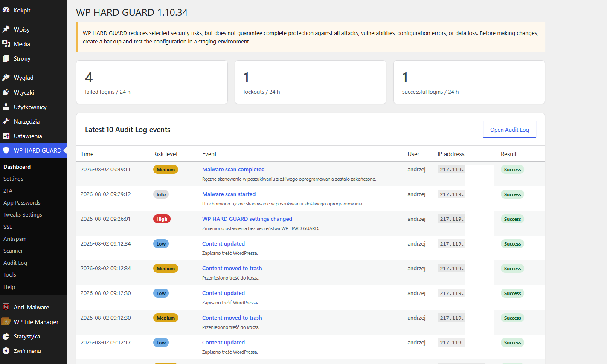Open the SSL submenu entry
Image resolution: width=607 pixels, height=364 pixels.
click(x=8, y=227)
